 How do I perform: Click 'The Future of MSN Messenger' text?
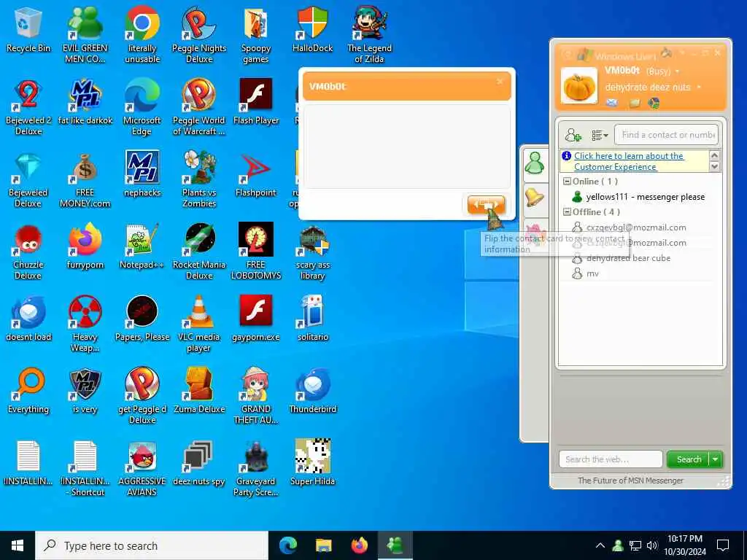coord(630,481)
